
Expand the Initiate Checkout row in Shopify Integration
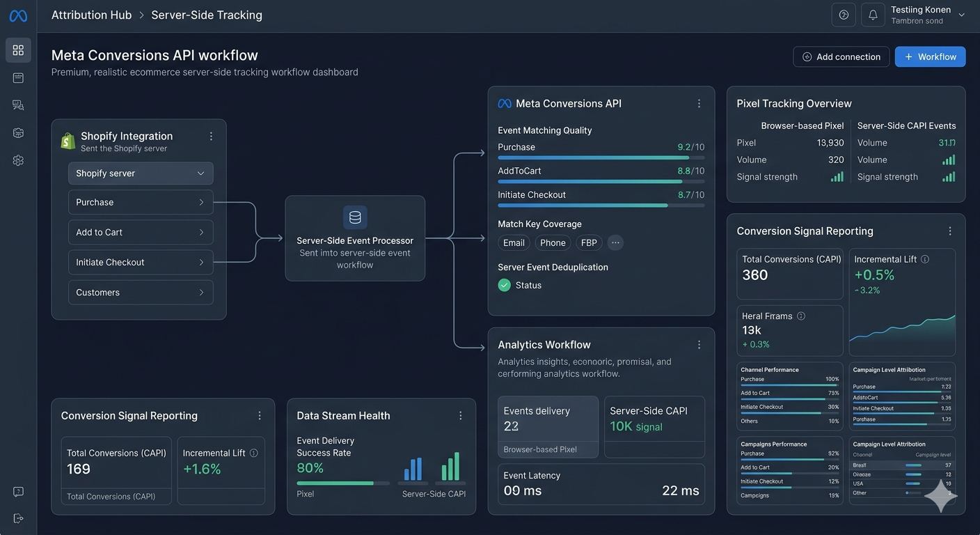tap(141, 262)
